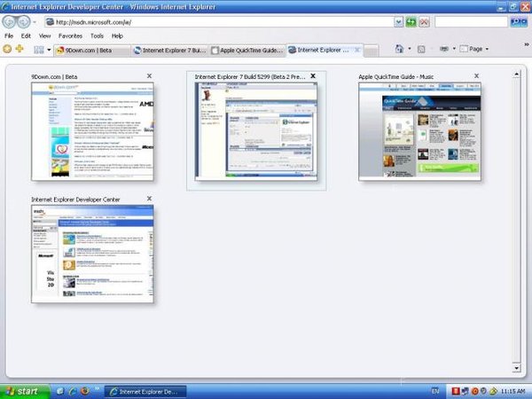
Task: Open recent pages dropdown beside Forward button
Action: point(35,22)
